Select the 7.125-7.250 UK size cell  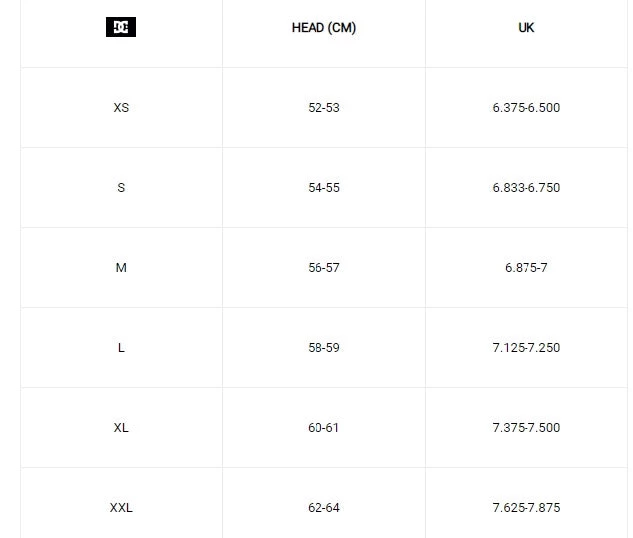click(x=526, y=348)
